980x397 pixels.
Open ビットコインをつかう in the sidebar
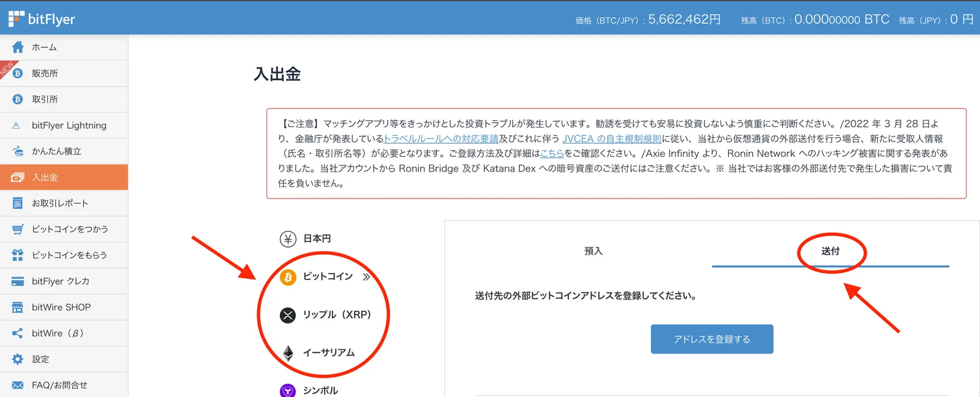[x=64, y=229]
